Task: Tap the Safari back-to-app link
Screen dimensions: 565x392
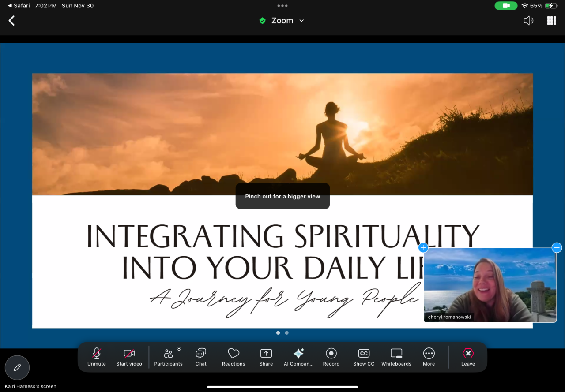Action: click(19, 6)
